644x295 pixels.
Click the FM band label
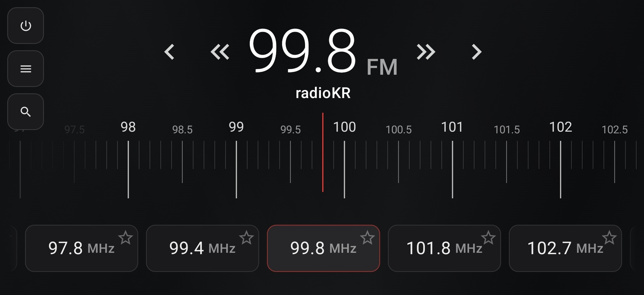382,67
